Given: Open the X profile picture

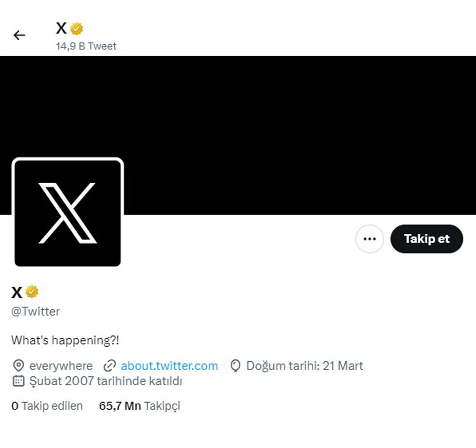Looking at the screenshot, I should coord(68,213).
